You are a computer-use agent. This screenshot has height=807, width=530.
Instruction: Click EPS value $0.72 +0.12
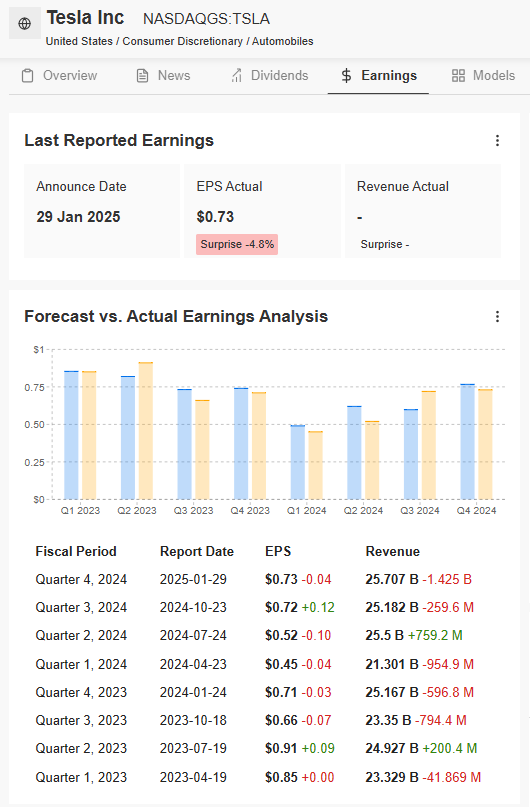pyautogui.click(x=300, y=608)
